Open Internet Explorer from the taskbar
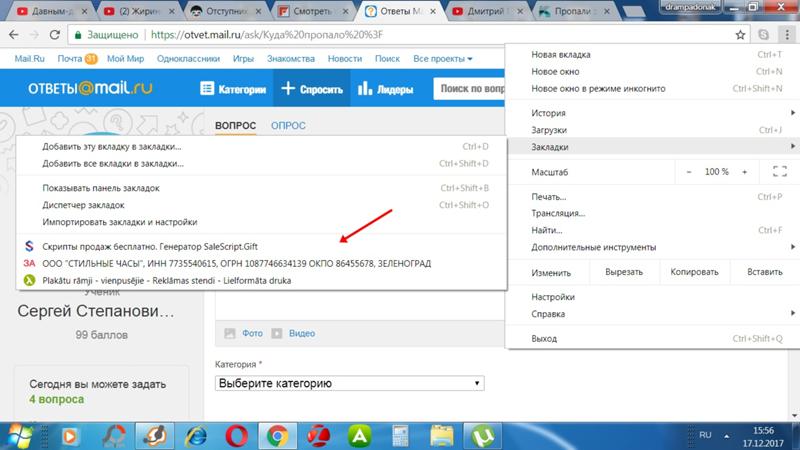Image resolution: width=800 pixels, height=450 pixels. (195, 434)
